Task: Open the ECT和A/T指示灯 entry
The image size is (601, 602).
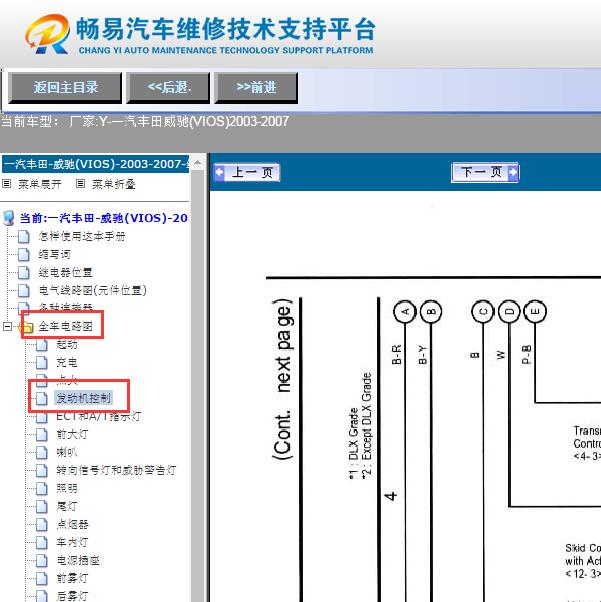Action: tap(99, 416)
